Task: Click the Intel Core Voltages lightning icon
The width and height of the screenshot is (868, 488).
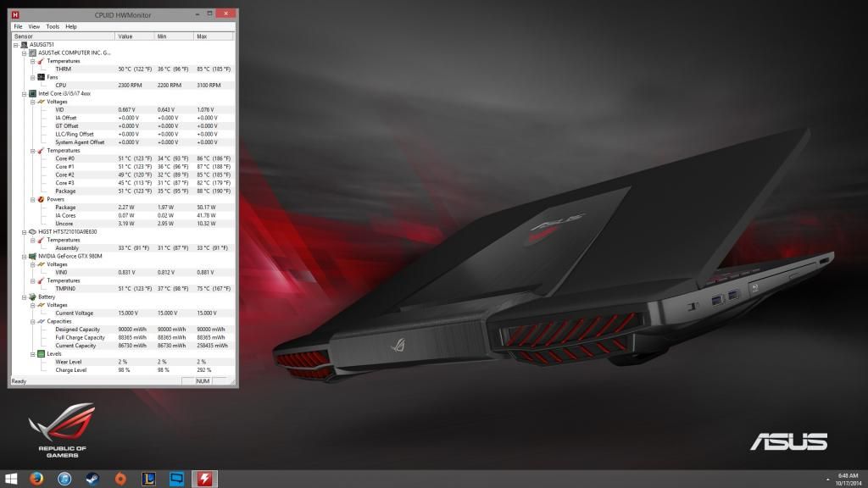Action: [x=41, y=102]
